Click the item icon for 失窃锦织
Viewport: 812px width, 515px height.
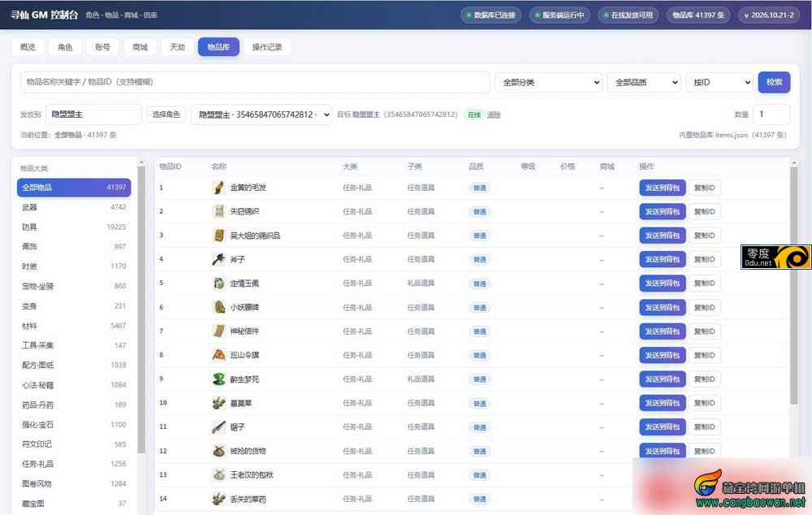click(218, 211)
